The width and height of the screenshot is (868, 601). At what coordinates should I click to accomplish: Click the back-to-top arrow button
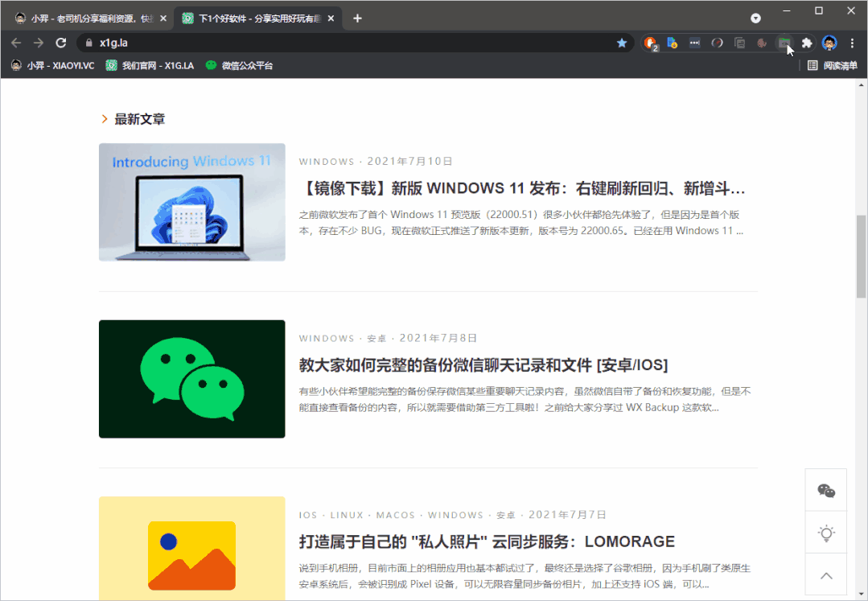point(825,575)
